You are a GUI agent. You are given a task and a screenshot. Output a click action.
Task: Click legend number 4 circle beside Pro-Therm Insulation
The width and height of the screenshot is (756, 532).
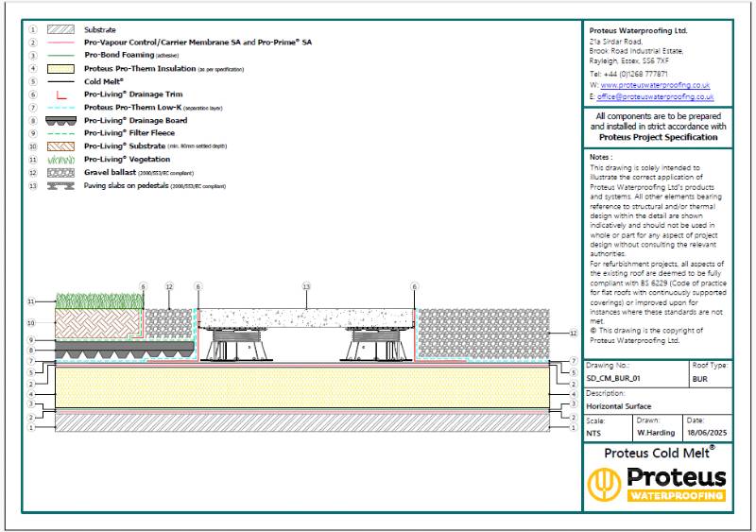pos(33,68)
